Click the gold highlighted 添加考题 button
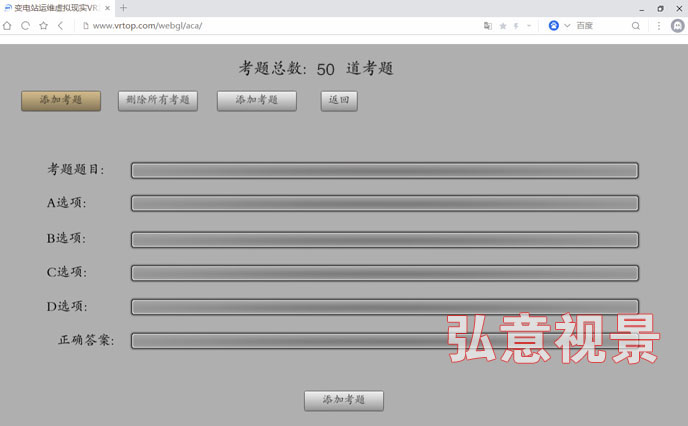Image resolution: width=688 pixels, height=426 pixels. click(61, 101)
